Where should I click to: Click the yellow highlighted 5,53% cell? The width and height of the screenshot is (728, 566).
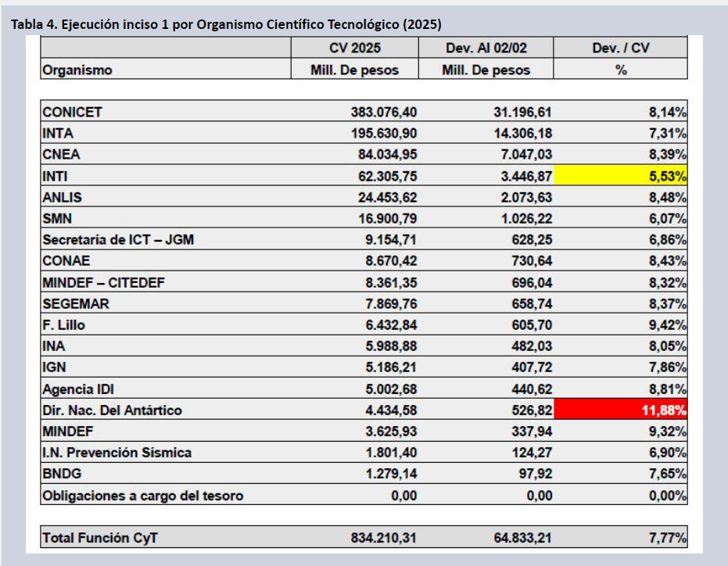pyautogui.click(x=620, y=176)
